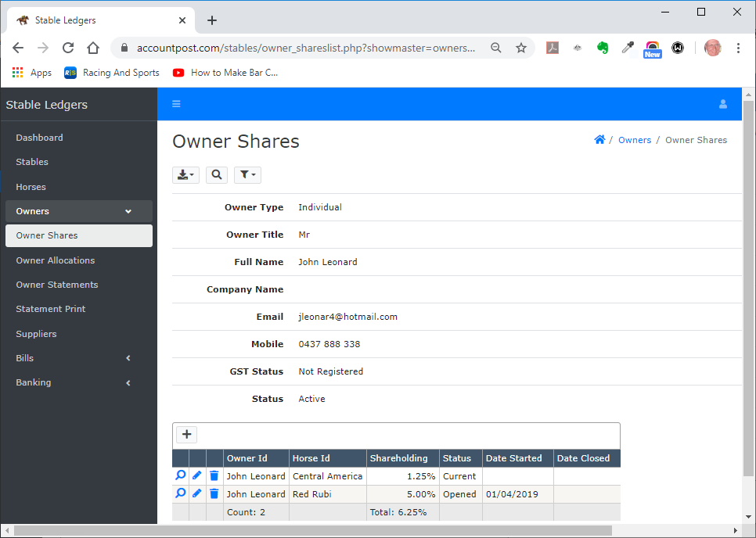
Task: Click the 1.25% shareholding cell
Action: click(402, 476)
